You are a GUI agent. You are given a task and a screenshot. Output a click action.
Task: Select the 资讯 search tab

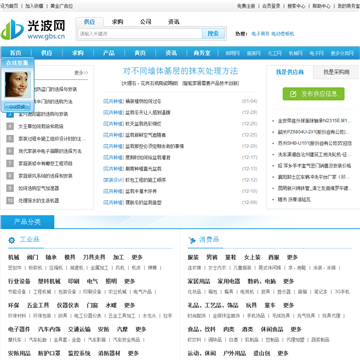[x=174, y=22]
